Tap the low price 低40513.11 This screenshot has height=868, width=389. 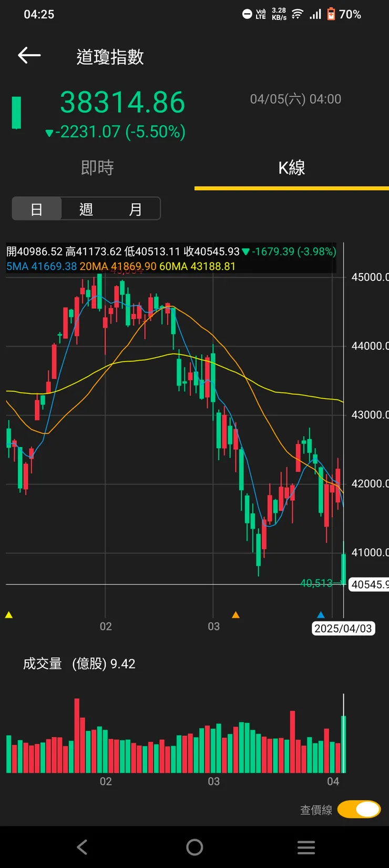coord(152,251)
